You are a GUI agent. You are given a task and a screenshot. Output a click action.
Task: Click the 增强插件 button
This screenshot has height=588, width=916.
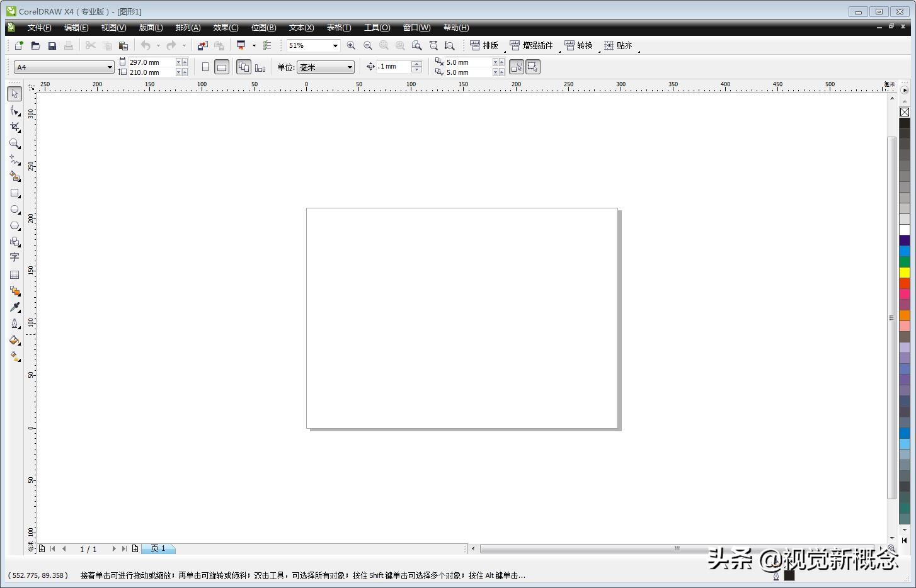[531, 45]
